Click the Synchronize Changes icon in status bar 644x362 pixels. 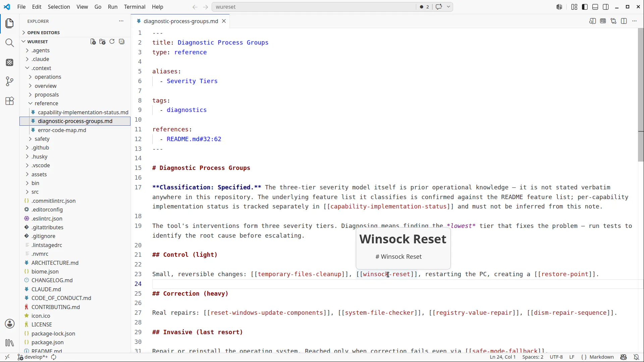[54, 357]
